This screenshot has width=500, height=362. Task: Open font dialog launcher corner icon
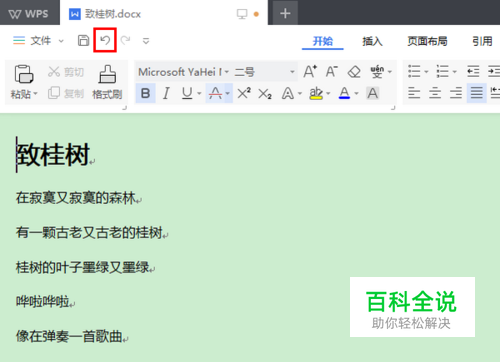click(393, 108)
